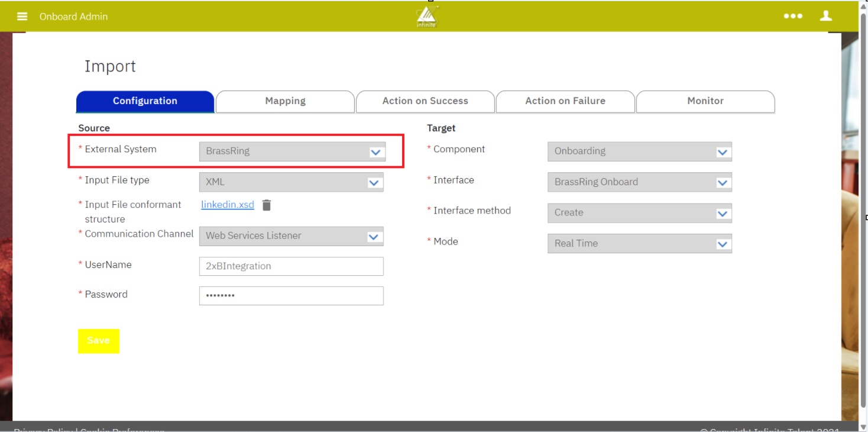868x432 pixels.
Task: Expand the Mode dropdown
Action: tap(722, 244)
